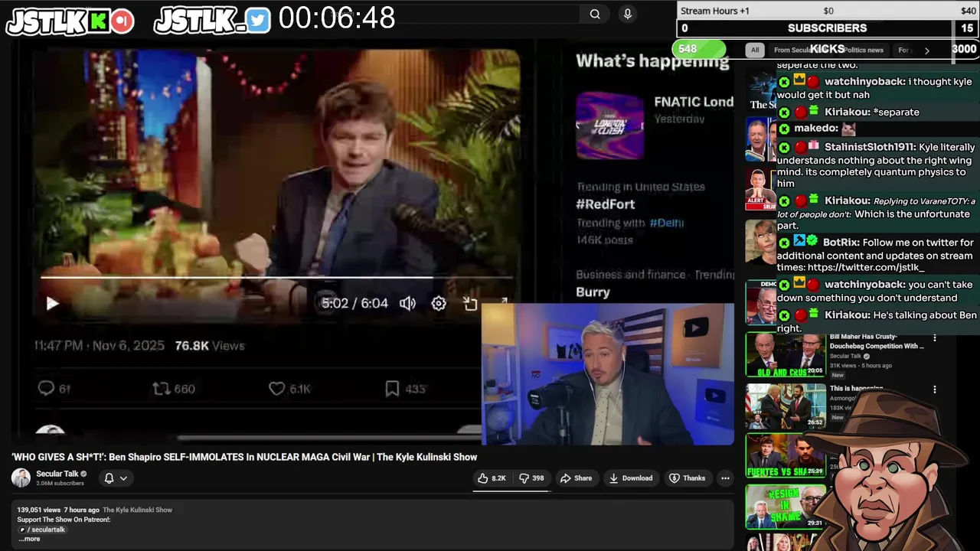Open the Burry trending topic
The height and width of the screenshot is (551, 980).
593,292
